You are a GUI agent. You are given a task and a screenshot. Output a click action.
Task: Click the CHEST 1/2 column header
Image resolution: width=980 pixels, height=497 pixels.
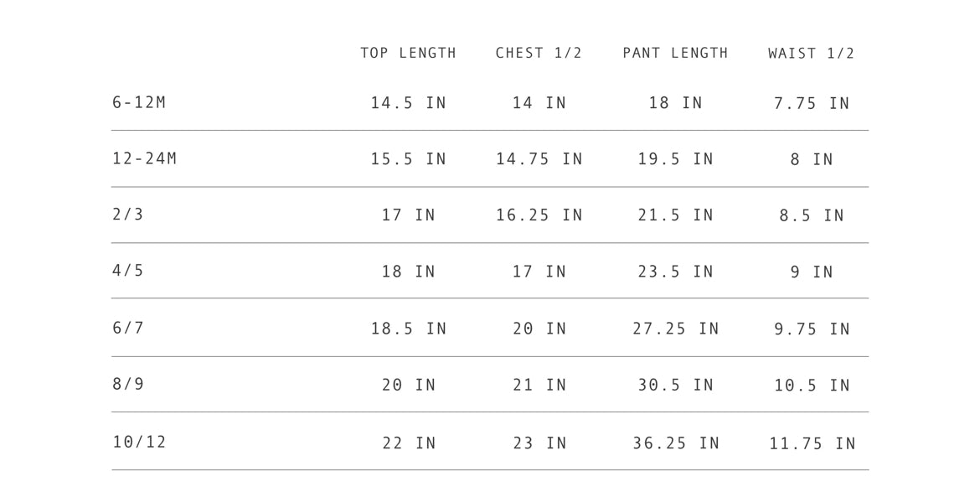(x=539, y=54)
